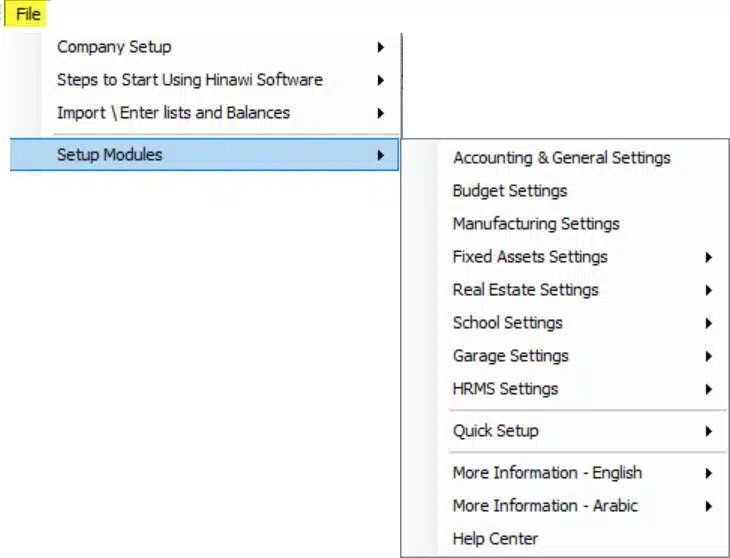
Task: Click arrow next to More Information - Arabic
Action: pos(708,506)
